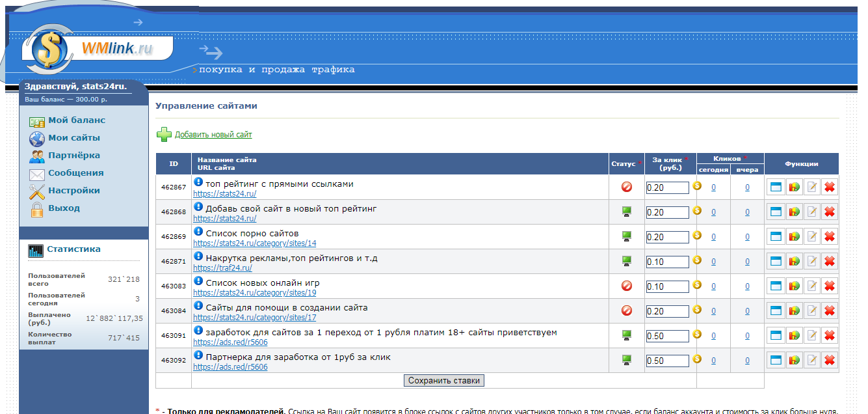Open the statistics chart icon for site 462868
This screenshot has width=868, height=414.
pos(793,212)
